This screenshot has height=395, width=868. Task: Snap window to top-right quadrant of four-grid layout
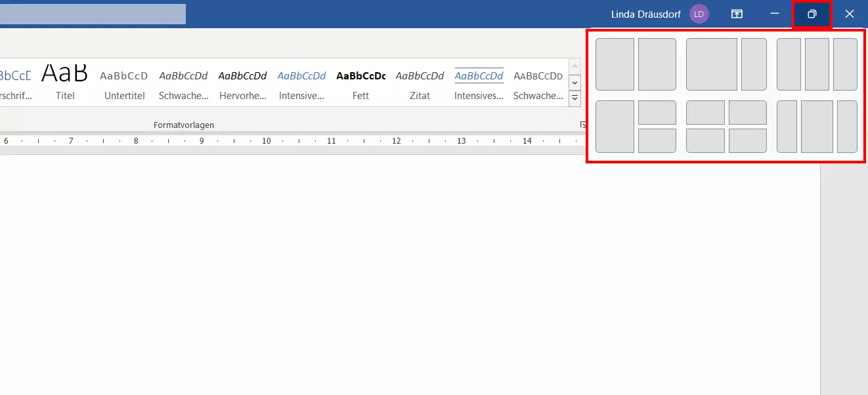748,112
